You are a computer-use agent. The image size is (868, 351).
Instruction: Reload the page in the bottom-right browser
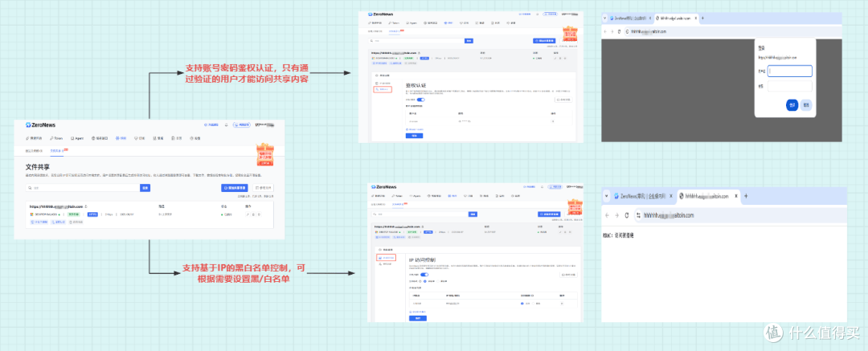(x=627, y=214)
